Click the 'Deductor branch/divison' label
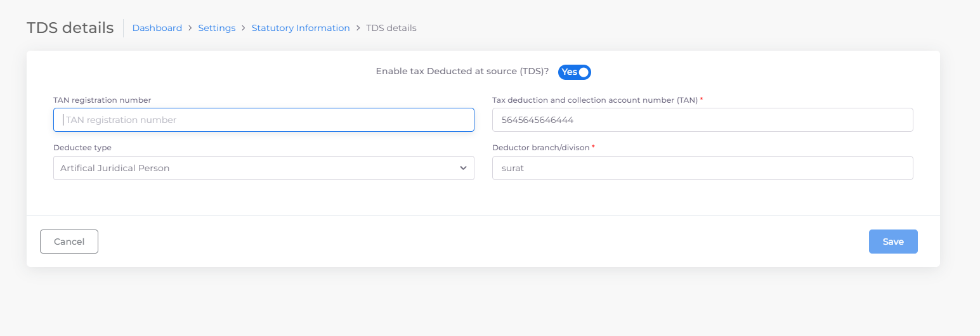 [541, 148]
